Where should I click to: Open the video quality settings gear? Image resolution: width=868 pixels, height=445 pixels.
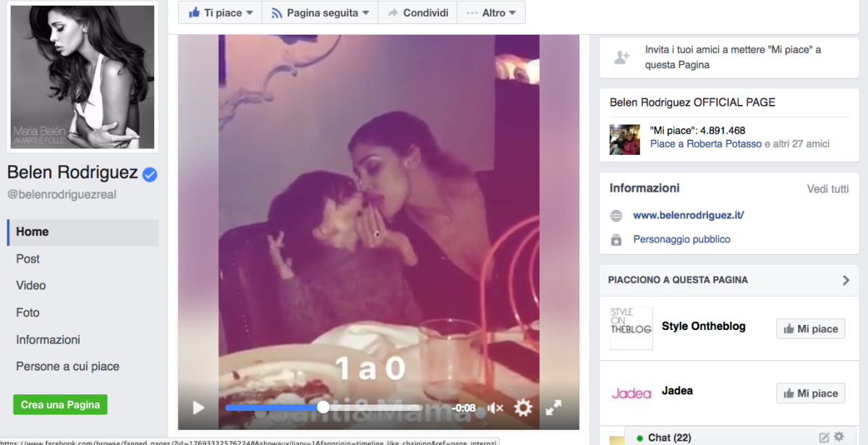[x=523, y=407]
